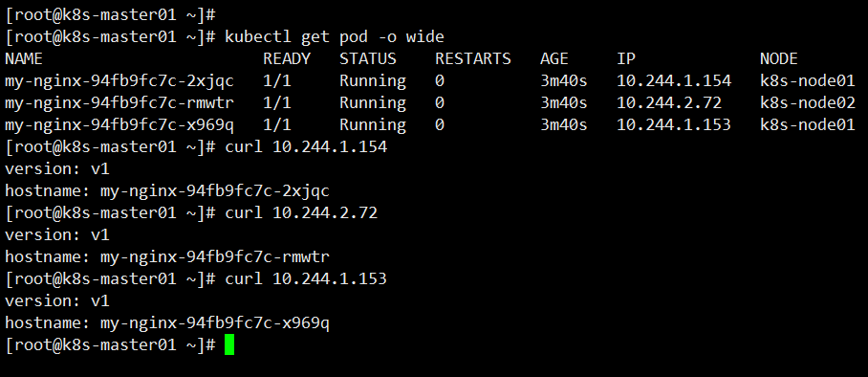Click the pod name my-nginx-94fb9fc7c-2xjqc in table
This screenshot has width=868, height=377.
119,81
